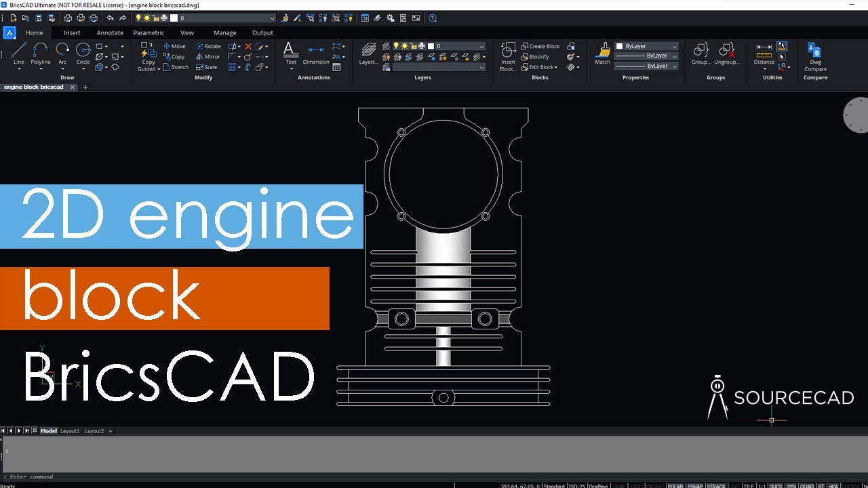Toggle ESNAP in the status bar
The image size is (868, 488).
(695, 485)
